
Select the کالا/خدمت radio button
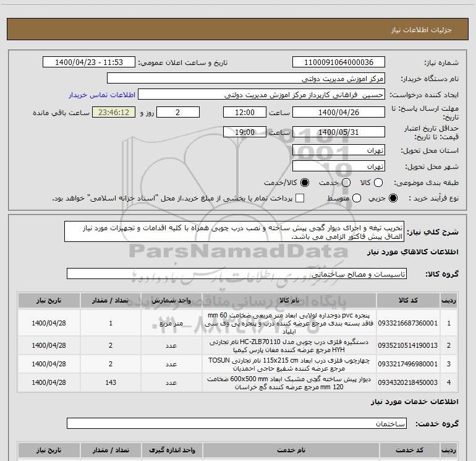(305, 183)
